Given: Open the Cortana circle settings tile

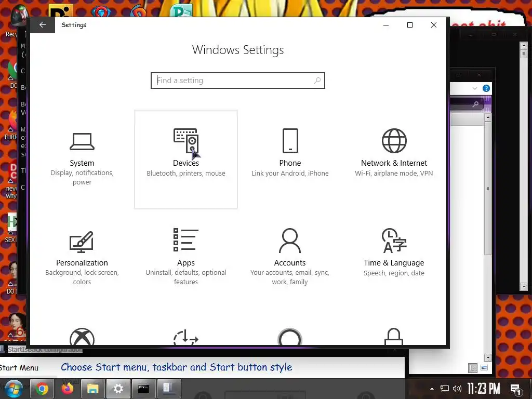Looking at the screenshot, I should (x=290, y=337).
